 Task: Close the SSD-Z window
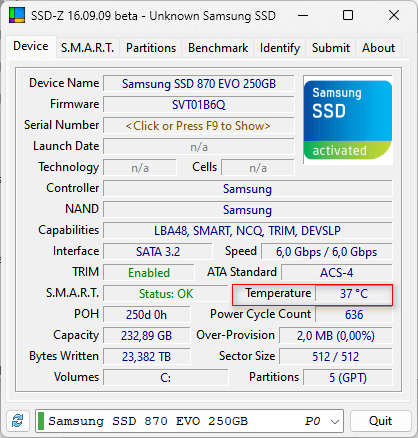(x=394, y=15)
